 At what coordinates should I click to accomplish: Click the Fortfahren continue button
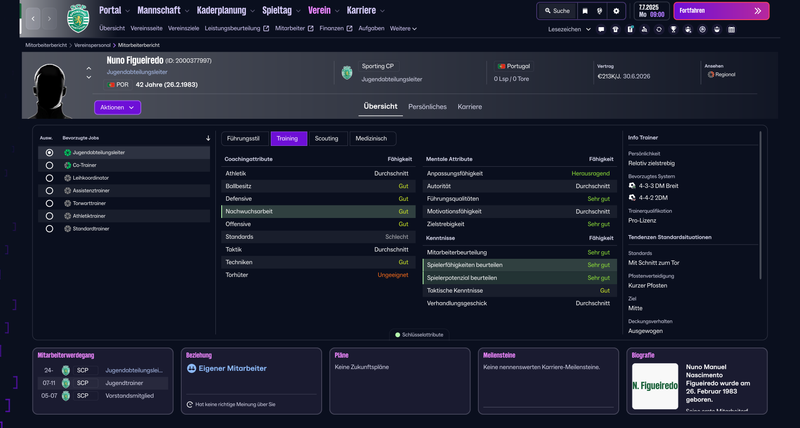pyautogui.click(x=721, y=11)
